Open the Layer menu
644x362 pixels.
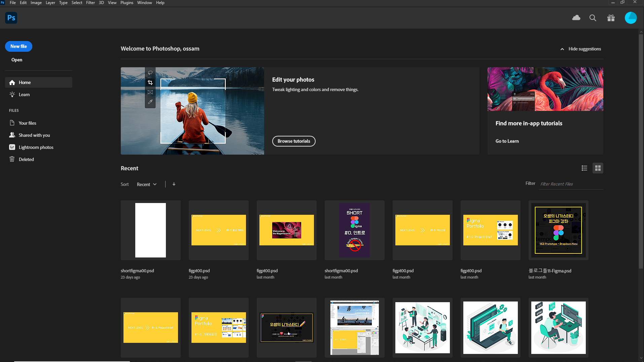pos(50,3)
